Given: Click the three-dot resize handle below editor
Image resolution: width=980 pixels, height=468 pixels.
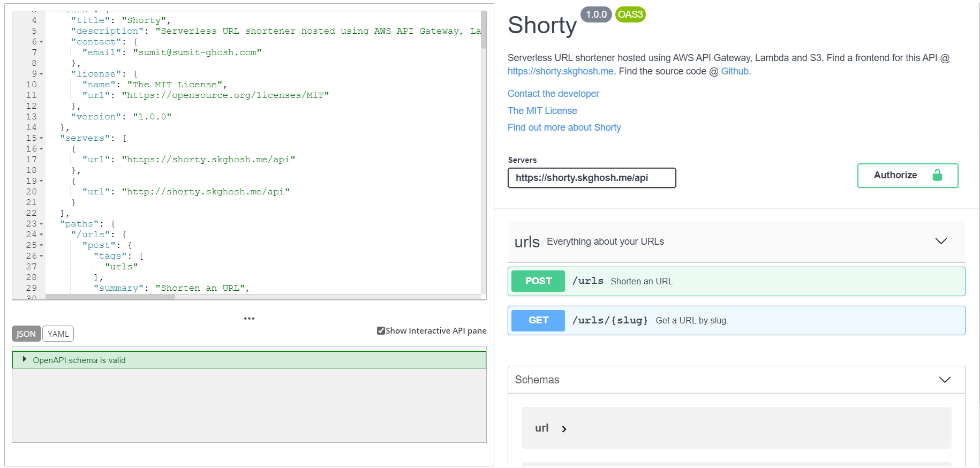Looking at the screenshot, I should (x=249, y=319).
